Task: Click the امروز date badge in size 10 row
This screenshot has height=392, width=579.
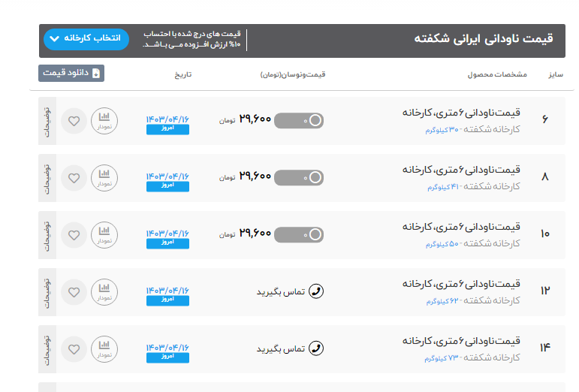Action: click(x=167, y=243)
